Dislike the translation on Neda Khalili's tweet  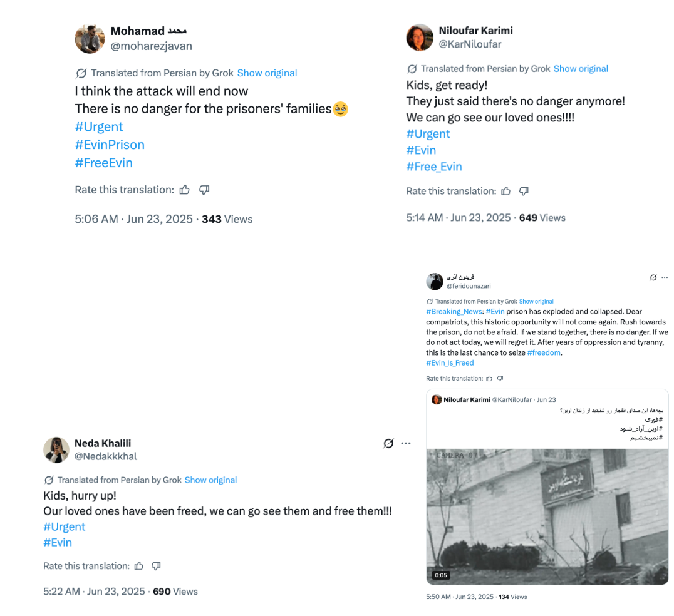(156, 566)
